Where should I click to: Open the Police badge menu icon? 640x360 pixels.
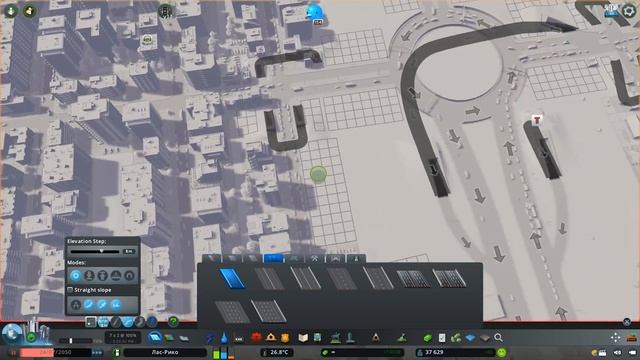point(285,338)
